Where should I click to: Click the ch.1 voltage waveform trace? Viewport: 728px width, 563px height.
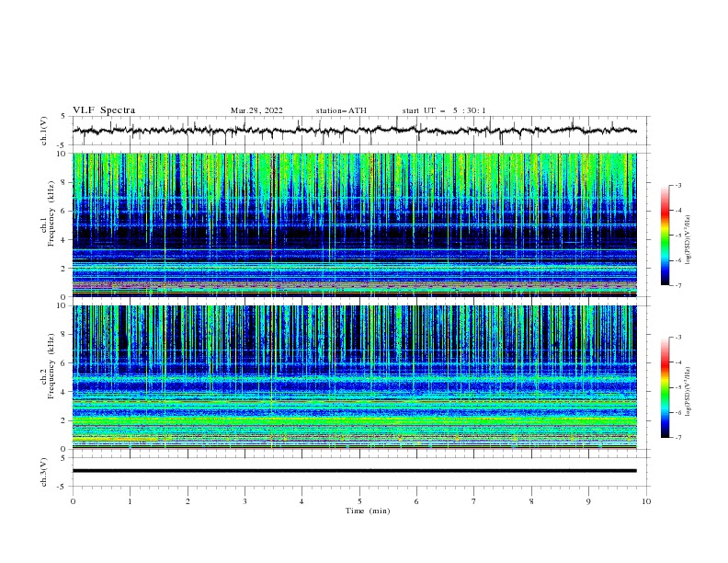point(354,131)
